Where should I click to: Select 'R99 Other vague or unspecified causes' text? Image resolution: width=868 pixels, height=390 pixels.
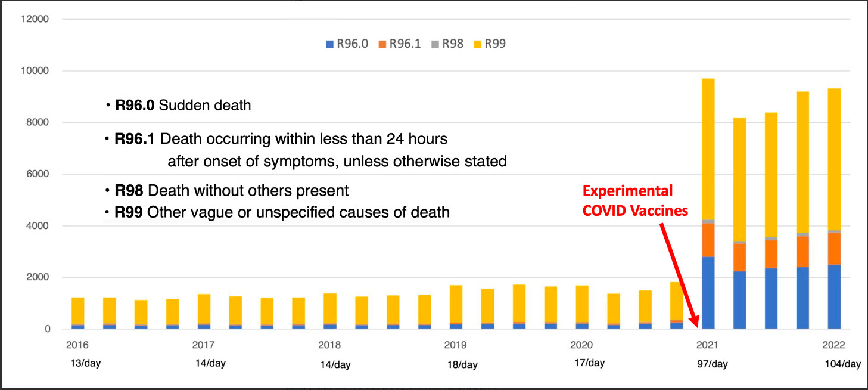click(x=282, y=212)
